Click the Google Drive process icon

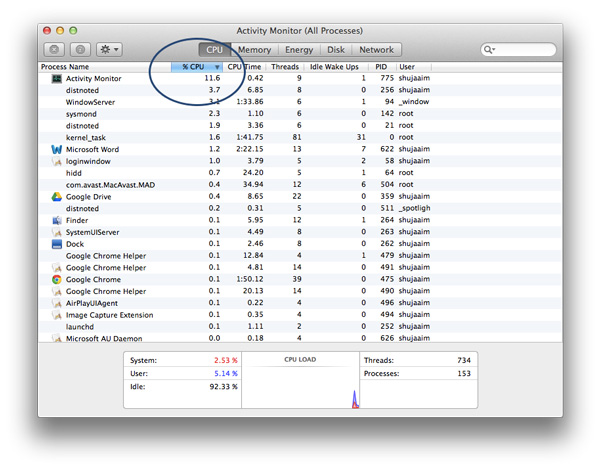(57, 197)
